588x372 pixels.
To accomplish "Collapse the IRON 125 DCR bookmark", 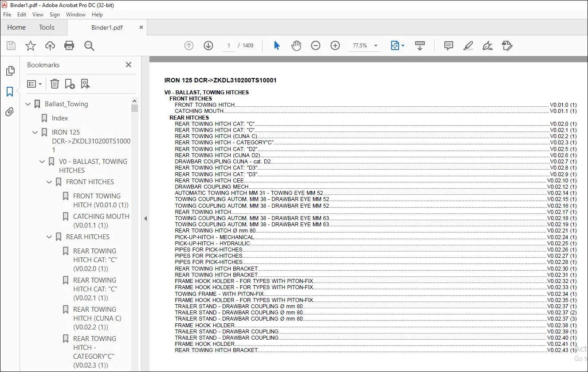I will [x=35, y=132].
